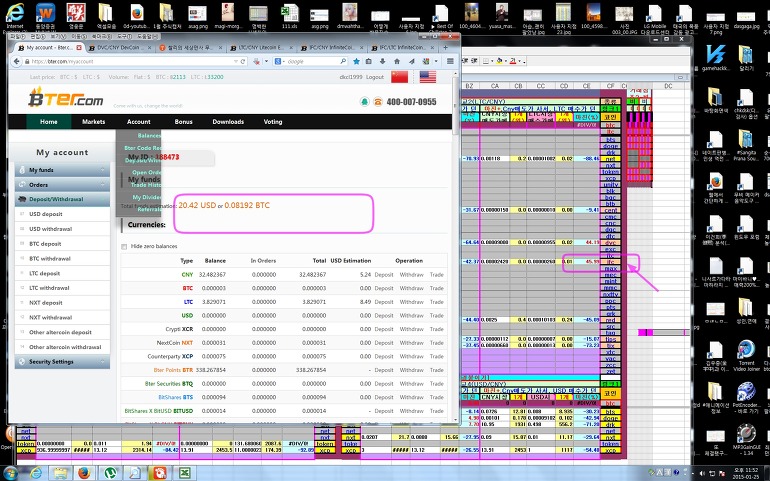The height and width of the screenshot is (481, 770).
Task: Click the Logout link
Action: pyautogui.click(x=375, y=77)
